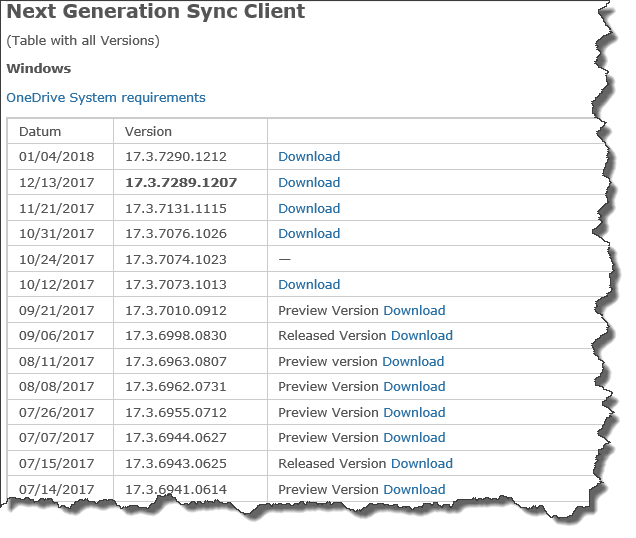Download version 17.3.7076.1026

309,234
